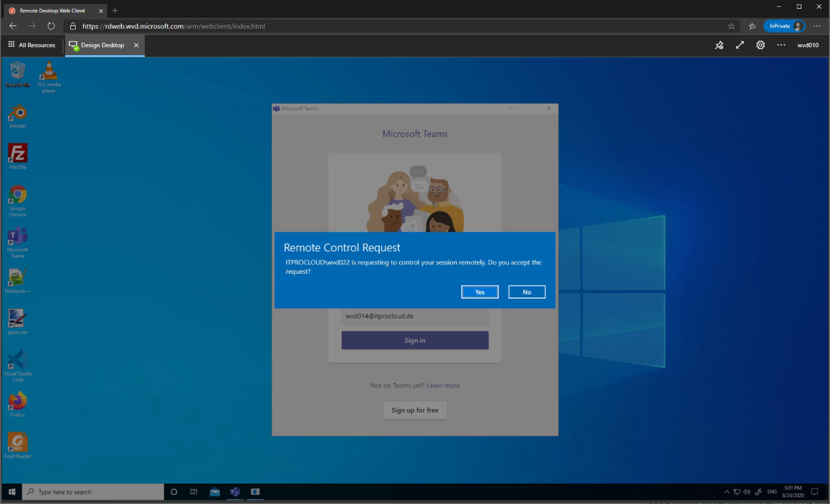Open the blender desktop shortcut
The height and width of the screenshot is (504, 830).
[18, 116]
